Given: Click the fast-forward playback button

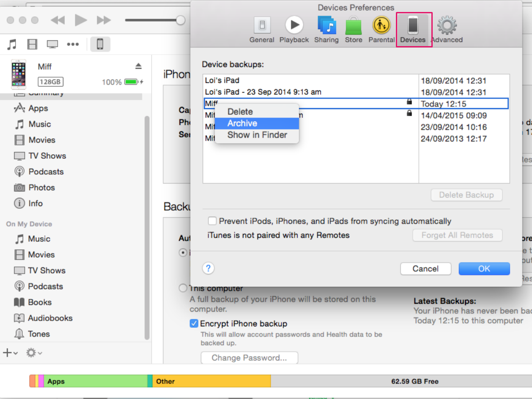Looking at the screenshot, I should coord(104,20).
